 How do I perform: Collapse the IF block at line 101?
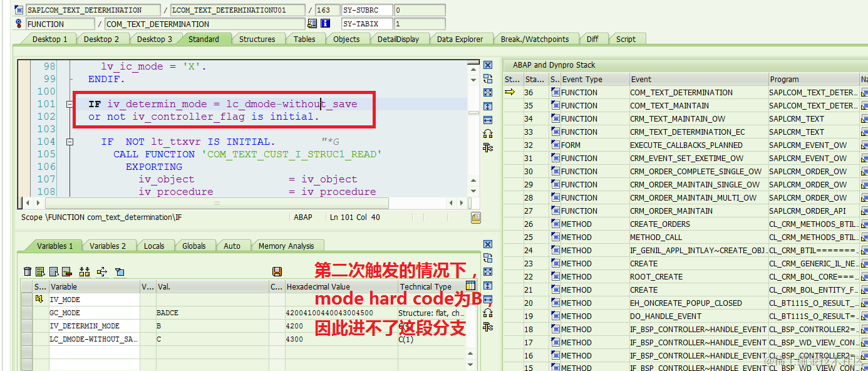tap(70, 104)
